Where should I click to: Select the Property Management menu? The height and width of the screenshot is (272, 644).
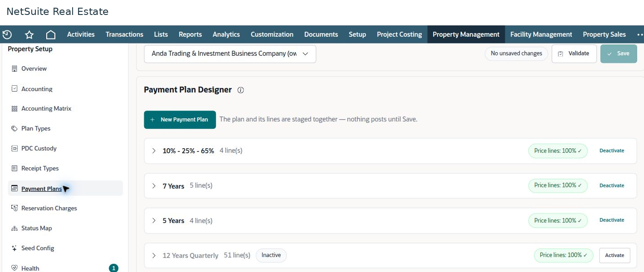tap(466, 34)
